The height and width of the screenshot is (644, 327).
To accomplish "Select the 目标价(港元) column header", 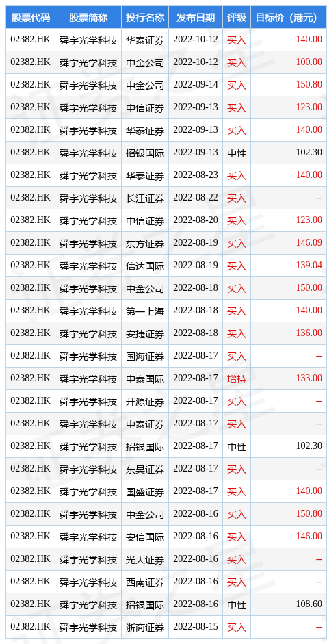I will [289, 17].
